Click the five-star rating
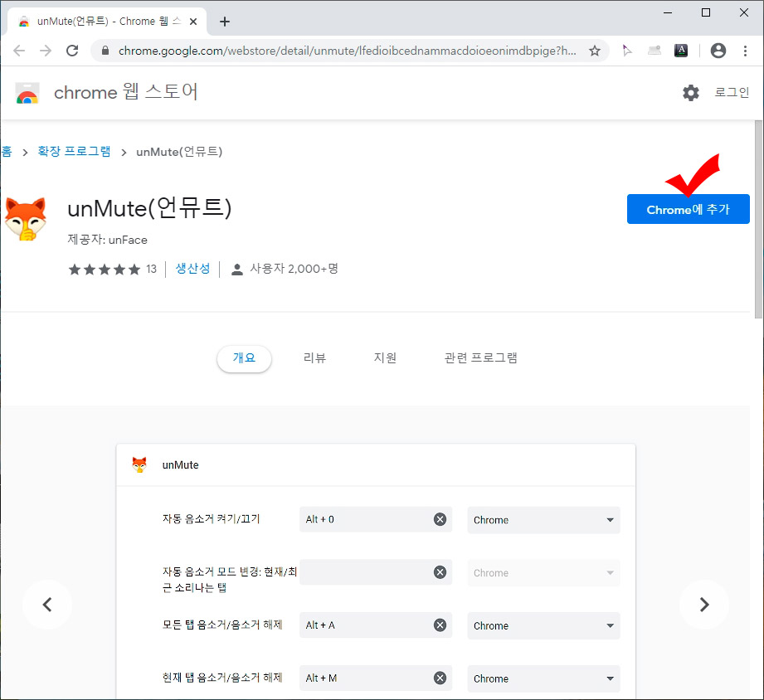This screenshot has width=764, height=700. (105, 270)
